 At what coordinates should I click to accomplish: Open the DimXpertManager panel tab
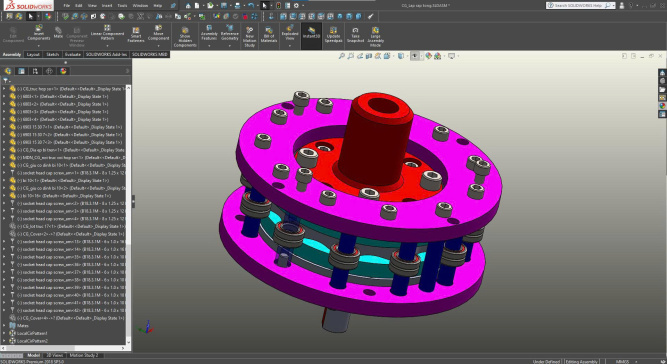[x=49, y=71]
